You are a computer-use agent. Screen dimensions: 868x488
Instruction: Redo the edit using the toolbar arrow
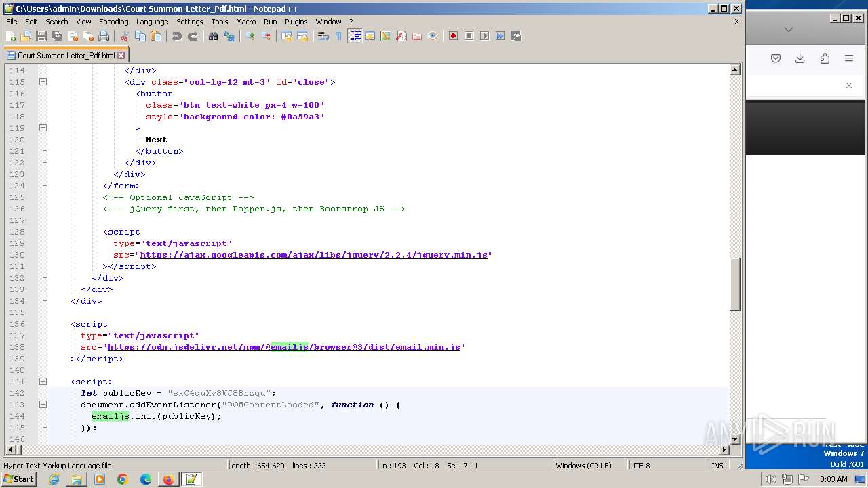point(193,36)
